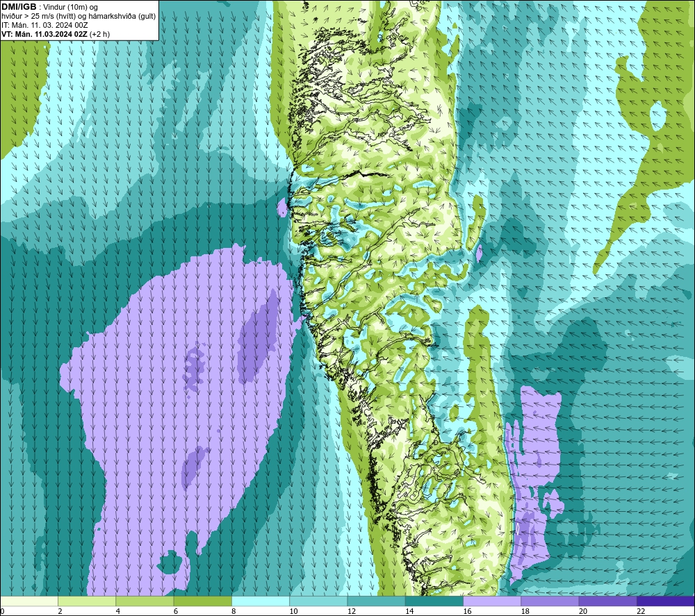Click the olive green 6–8 m/s legend swatch
This screenshot has height=616, width=695.
202,601
